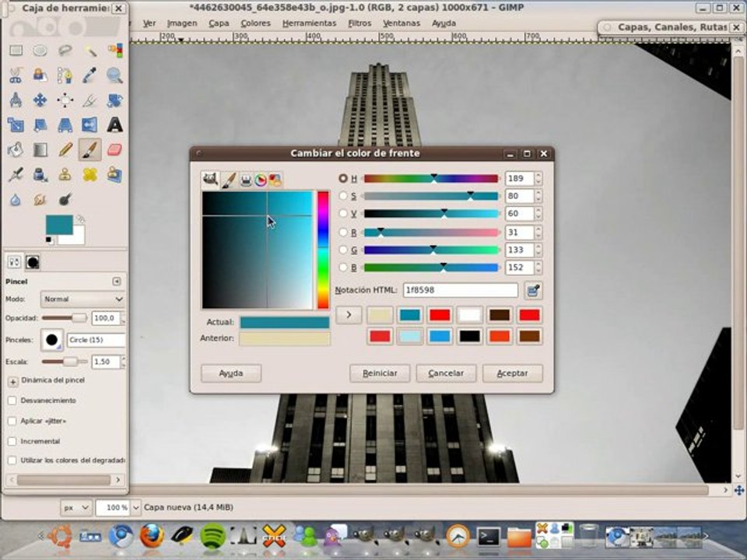The image size is (747, 560).
Task: Select the Blur/Sharpen droplet tool
Action: (x=16, y=199)
